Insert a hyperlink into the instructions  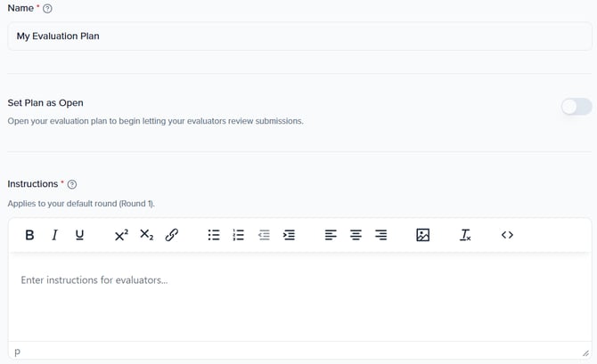point(172,235)
